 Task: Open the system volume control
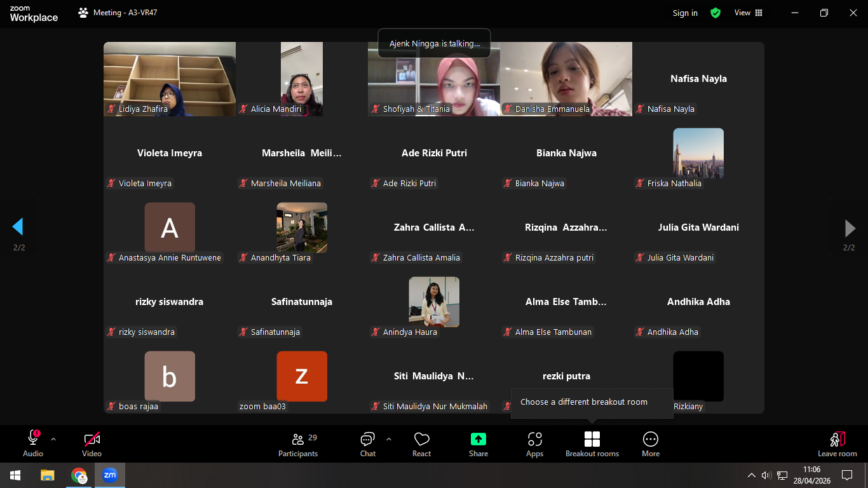[x=766, y=475]
